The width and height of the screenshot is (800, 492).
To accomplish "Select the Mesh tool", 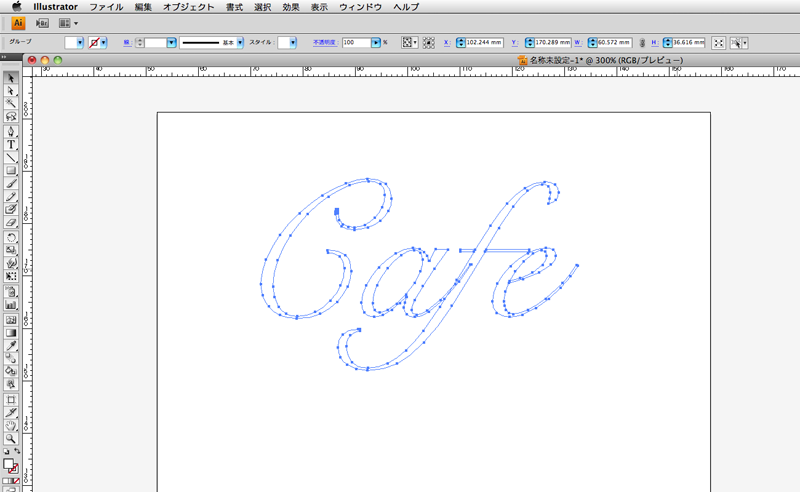I will tap(11, 320).
